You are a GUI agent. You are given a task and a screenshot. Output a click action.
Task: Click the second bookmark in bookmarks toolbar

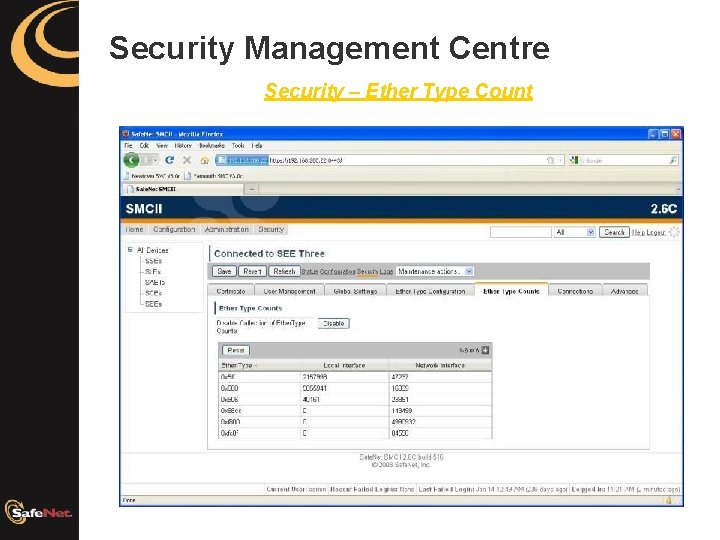[x=214, y=176]
